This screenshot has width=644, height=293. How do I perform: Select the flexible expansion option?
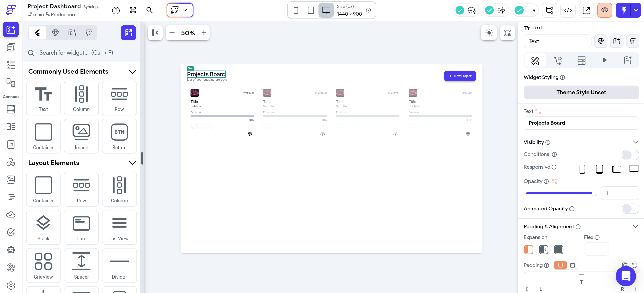click(x=544, y=250)
